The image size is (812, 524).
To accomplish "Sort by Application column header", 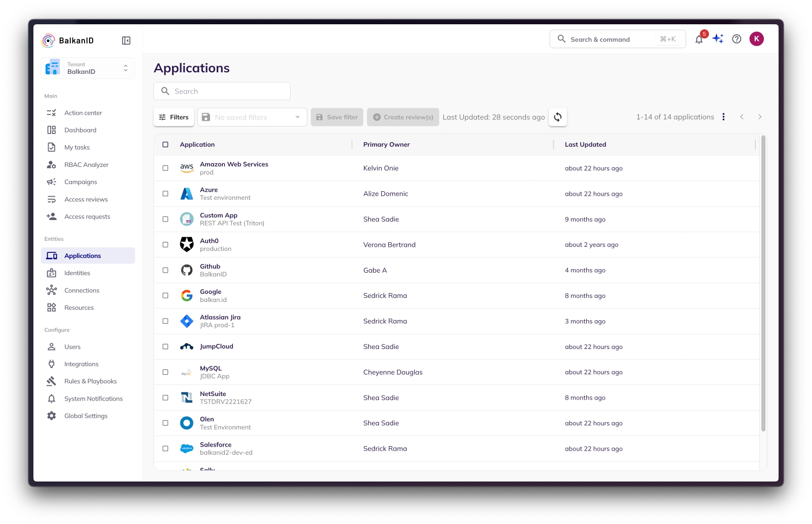I will point(197,145).
